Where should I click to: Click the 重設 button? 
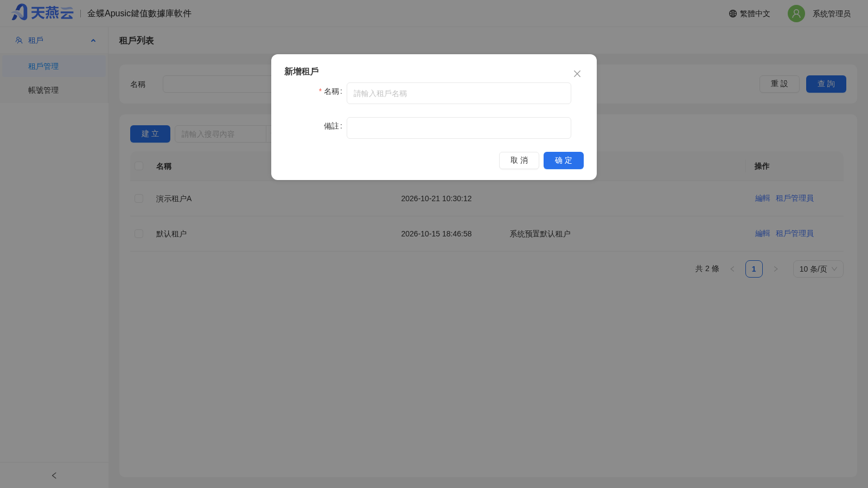780,84
